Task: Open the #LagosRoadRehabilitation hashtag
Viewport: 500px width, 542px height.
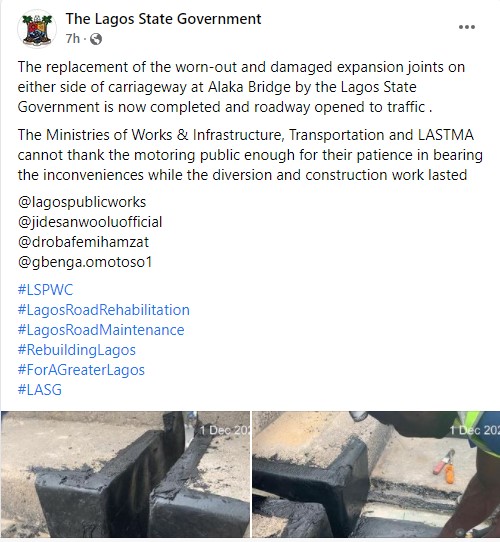Action: (104, 310)
